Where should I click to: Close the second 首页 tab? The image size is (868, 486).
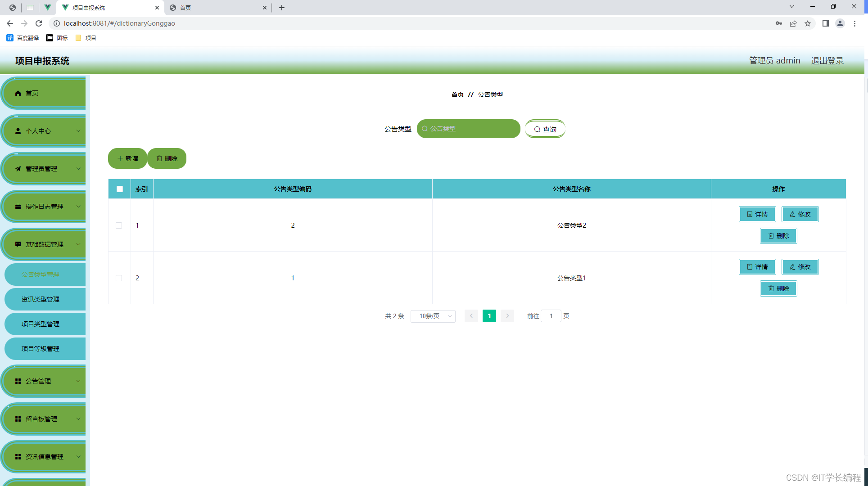tap(265, 8)
